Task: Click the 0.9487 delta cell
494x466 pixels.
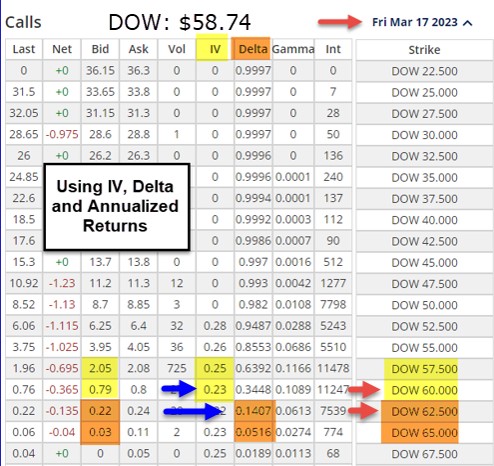Action: point(253,326)
